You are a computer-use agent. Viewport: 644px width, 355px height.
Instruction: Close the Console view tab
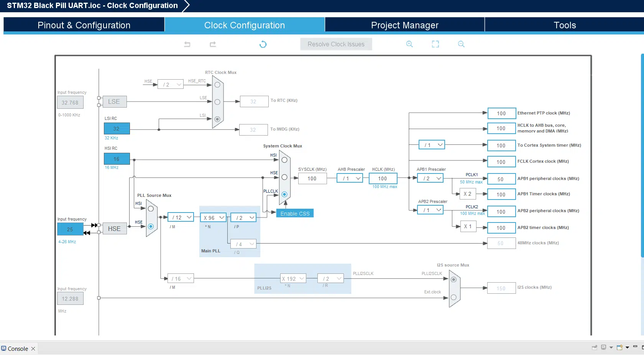[x=33, y=348]
